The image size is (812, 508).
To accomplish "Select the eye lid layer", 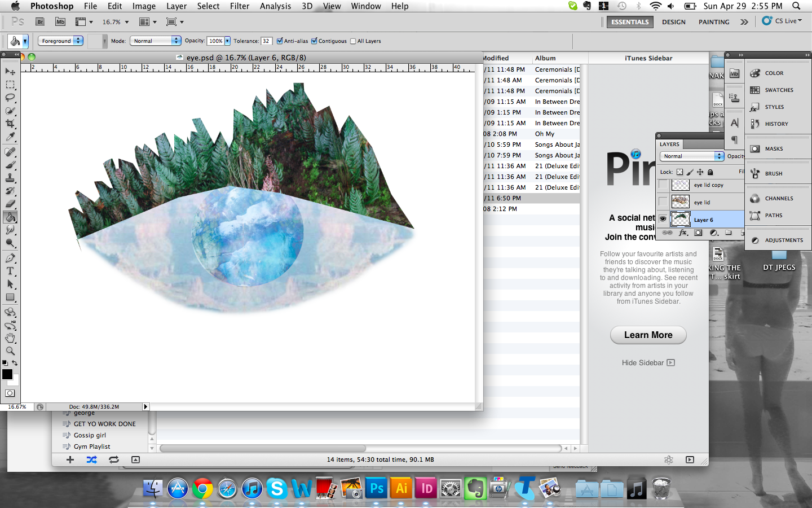I will click(x=701, y=202).
